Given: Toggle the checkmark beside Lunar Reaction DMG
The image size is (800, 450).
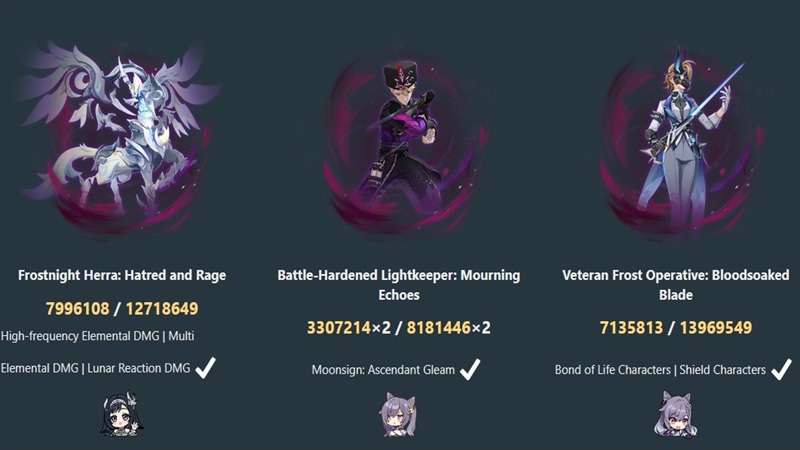Looking at the screenshot, I should click(205, 368).
